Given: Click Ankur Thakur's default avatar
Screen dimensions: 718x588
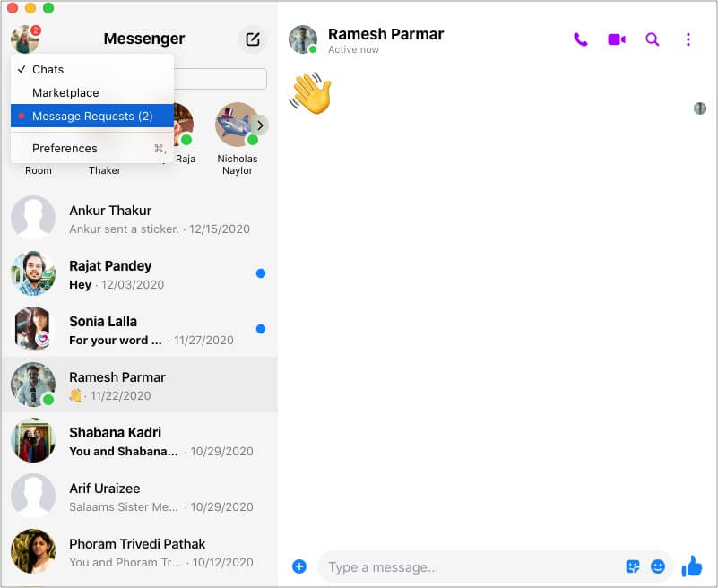Looking at the screenshot, I should [x=33, y=218].
